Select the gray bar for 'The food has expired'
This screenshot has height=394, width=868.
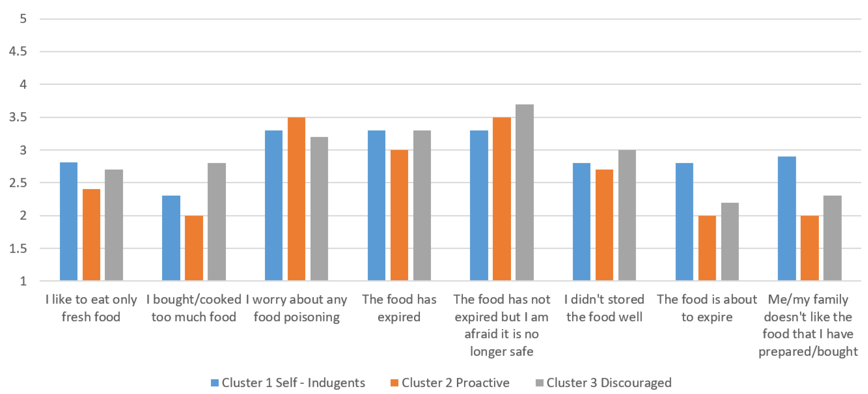pyautogui.click(x=422, y=205)
